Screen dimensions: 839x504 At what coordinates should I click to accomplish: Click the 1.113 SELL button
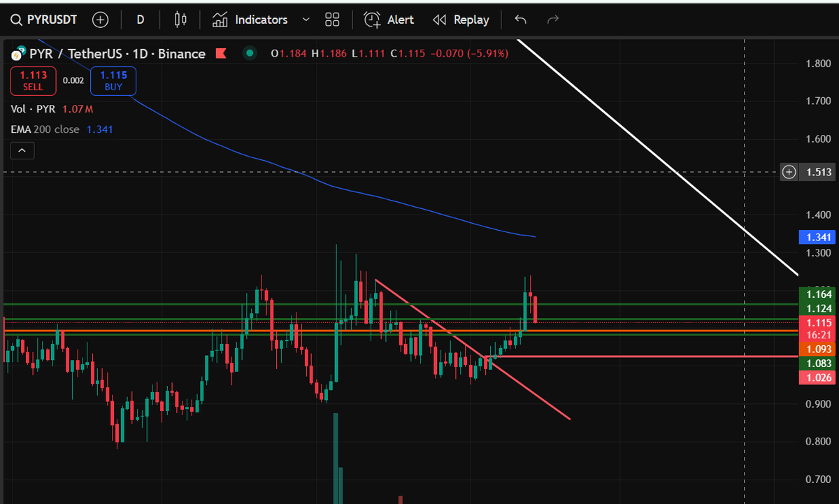coord(33,81)
